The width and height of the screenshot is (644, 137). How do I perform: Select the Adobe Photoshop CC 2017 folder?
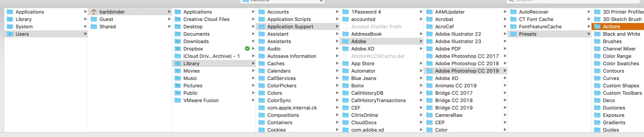point(465,56)
